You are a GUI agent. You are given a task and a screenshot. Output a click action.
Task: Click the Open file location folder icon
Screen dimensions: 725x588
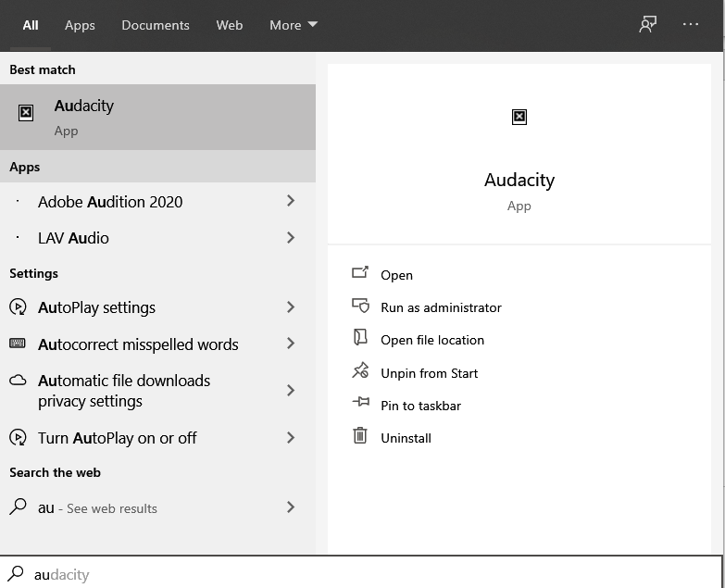360,337
